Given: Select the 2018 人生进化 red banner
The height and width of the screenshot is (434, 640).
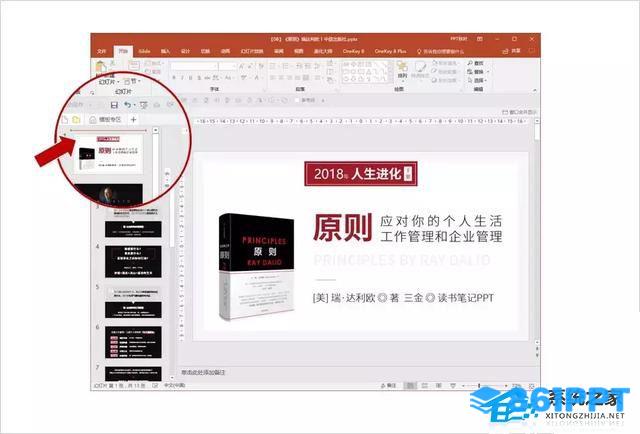Looking at the screenshot, I should pyautogui.click(x=361, y=174).
